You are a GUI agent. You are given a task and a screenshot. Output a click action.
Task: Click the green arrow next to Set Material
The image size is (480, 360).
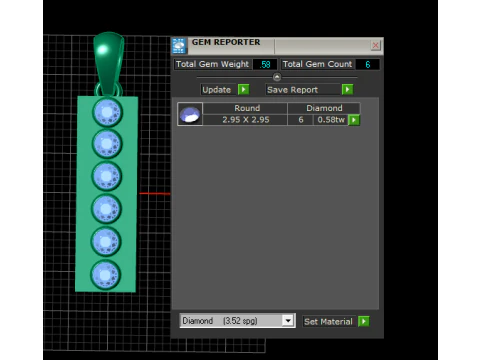pos(364,321)
